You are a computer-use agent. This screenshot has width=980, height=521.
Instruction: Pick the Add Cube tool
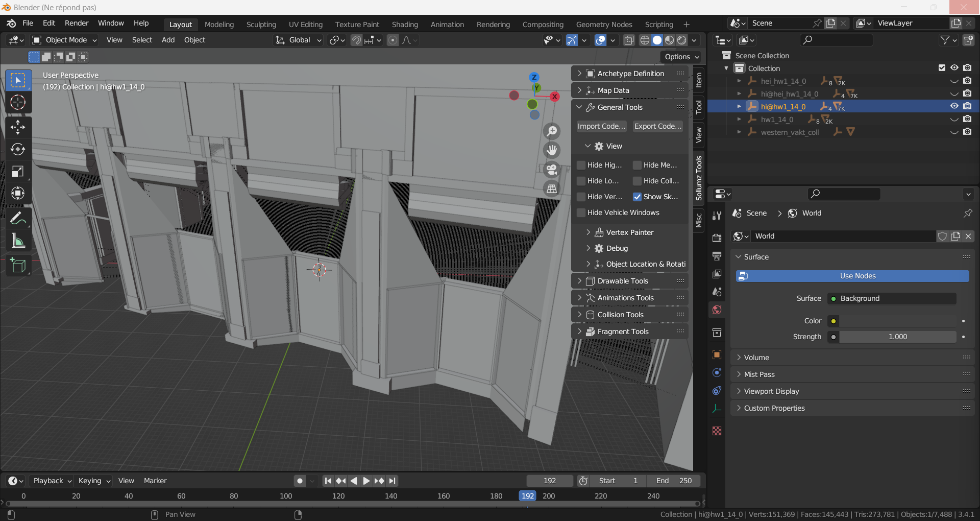pyautogui.click(x=18, y=265)
